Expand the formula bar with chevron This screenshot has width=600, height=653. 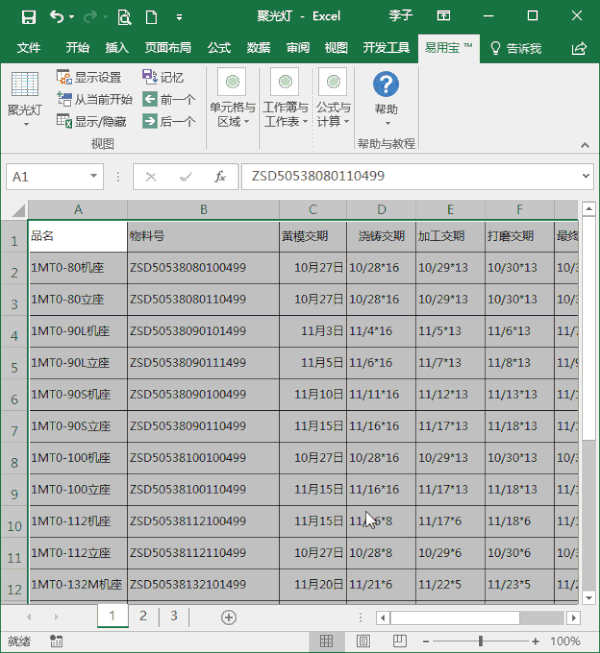pyautogui.click(x=586, y=176)
